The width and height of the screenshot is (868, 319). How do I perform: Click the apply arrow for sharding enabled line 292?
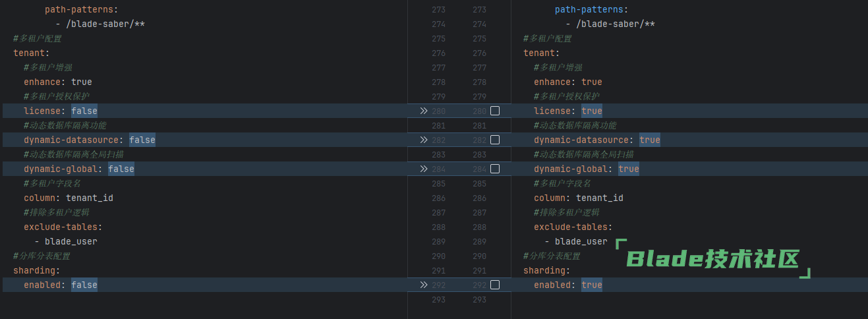tap(423, 285)
